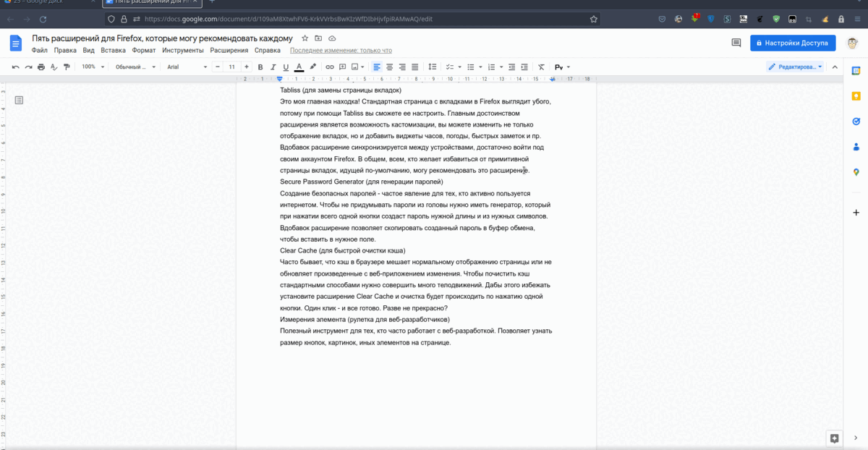The width and height of the screenshot is (868, 450).
Task: Click the Explore button at bottom right
Action: (834, 438)
